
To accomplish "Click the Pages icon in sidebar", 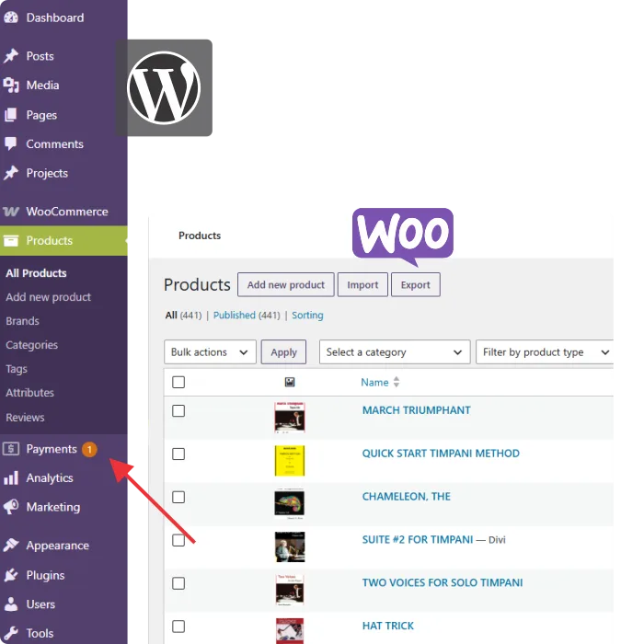I will click(11, 115).
